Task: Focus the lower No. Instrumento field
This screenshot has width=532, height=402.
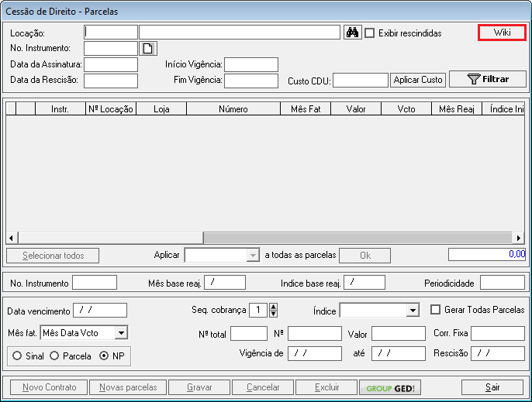Action: (x=95, y=283)
